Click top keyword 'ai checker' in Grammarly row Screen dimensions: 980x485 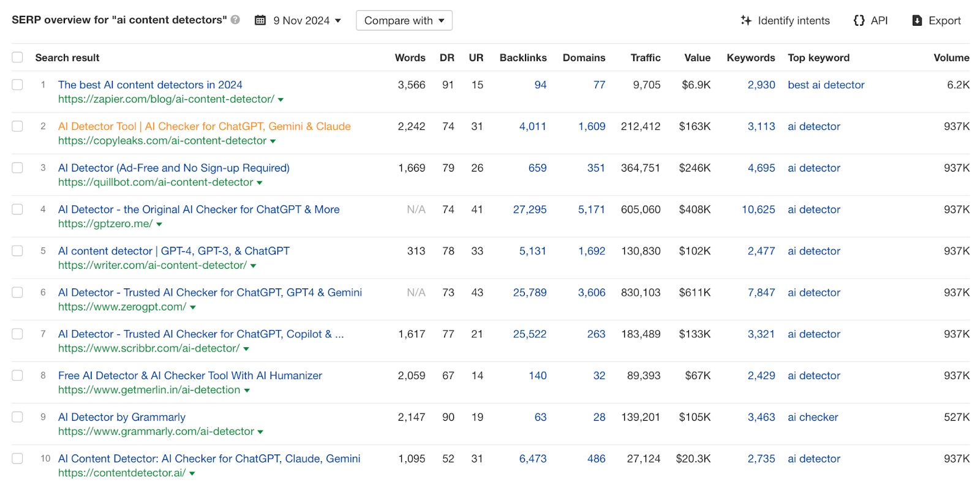click(813, 417)
